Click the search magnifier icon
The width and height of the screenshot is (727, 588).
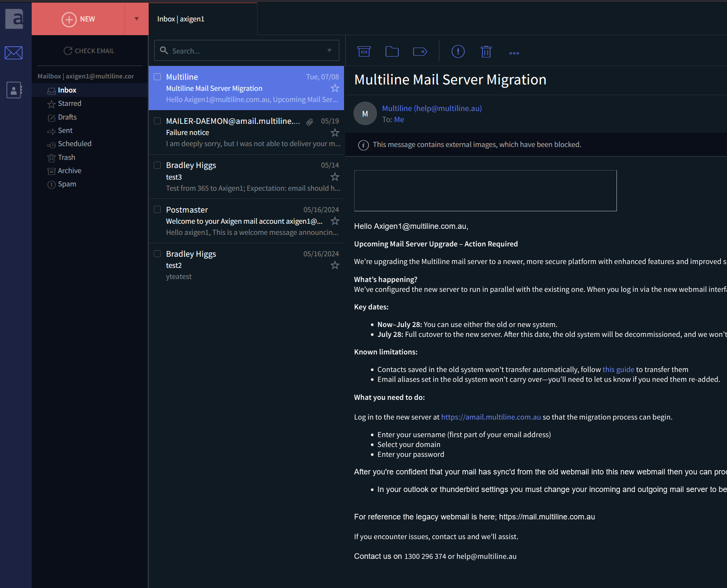point(164,51)
